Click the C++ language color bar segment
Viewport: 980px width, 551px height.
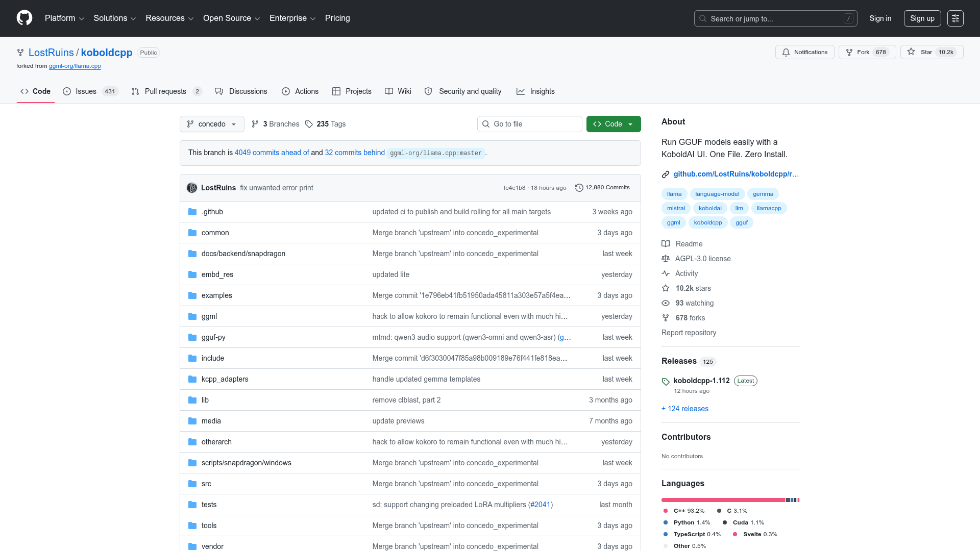pyautogui.click(x=722, y=500)
